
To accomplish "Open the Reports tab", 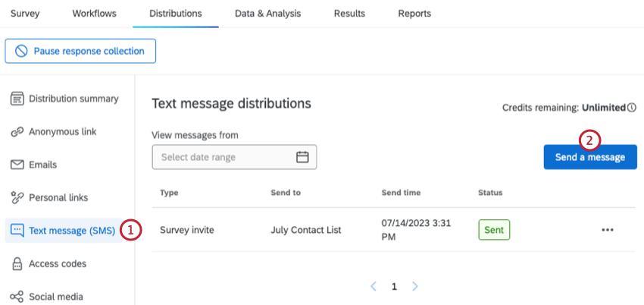I will click(x=414, y=14).
